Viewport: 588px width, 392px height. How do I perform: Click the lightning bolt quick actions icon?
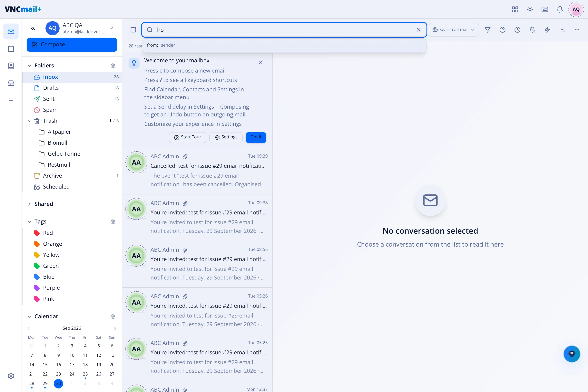coord(547,30)
